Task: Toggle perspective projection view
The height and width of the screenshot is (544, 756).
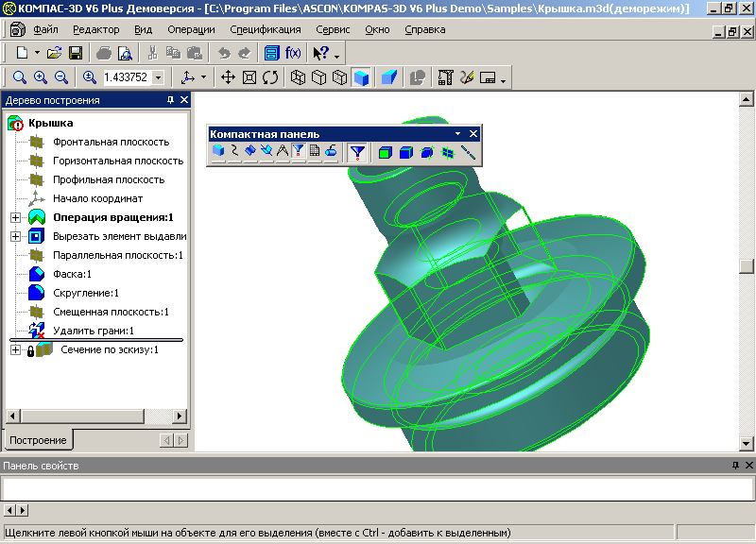Action: coord(389,77)
